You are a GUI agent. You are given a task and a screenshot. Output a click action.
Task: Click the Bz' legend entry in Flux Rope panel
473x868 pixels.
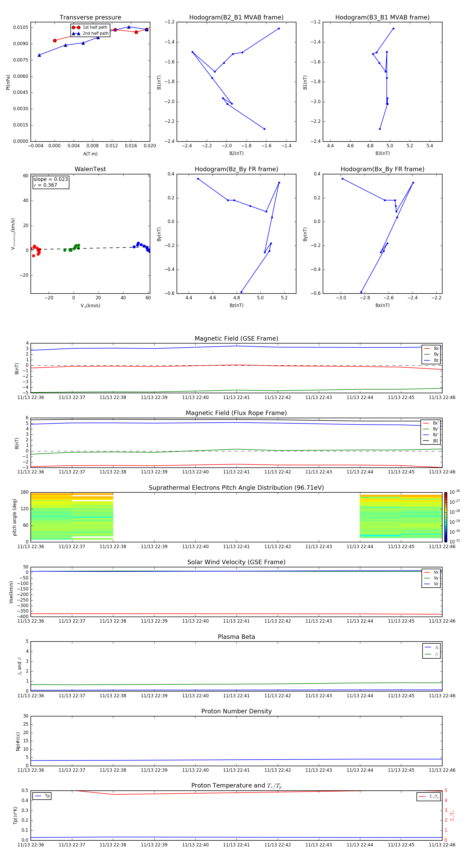coord(431,435)
